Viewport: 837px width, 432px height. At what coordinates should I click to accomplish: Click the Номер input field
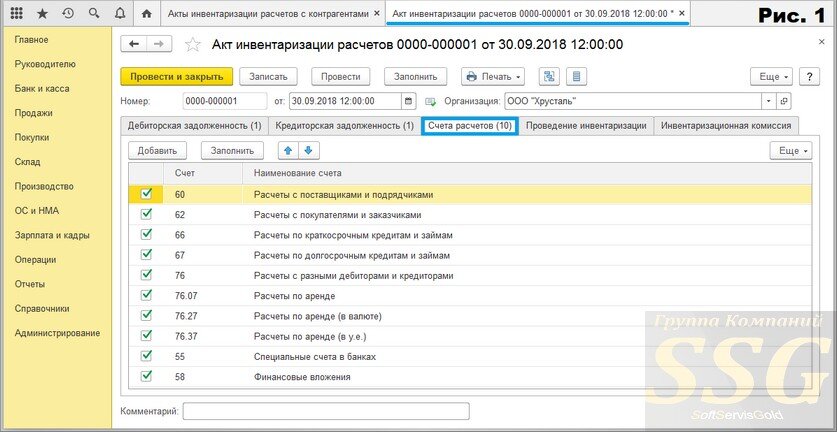[225, 101]
